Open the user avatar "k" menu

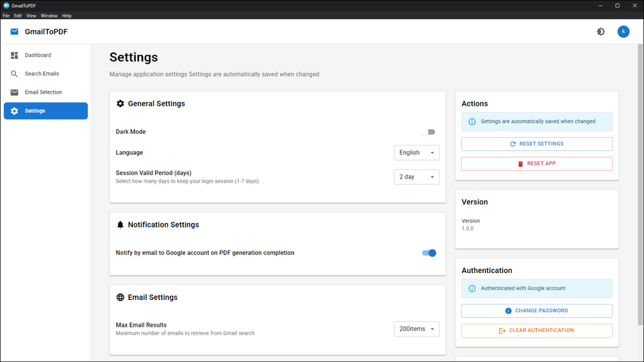(623, 31)
